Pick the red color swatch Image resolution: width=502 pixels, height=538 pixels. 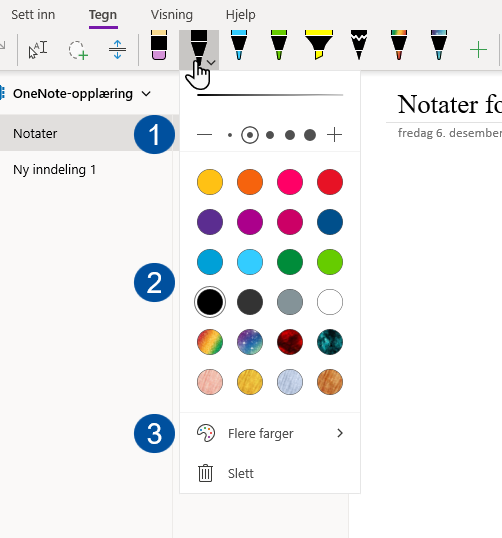(330, 182)
